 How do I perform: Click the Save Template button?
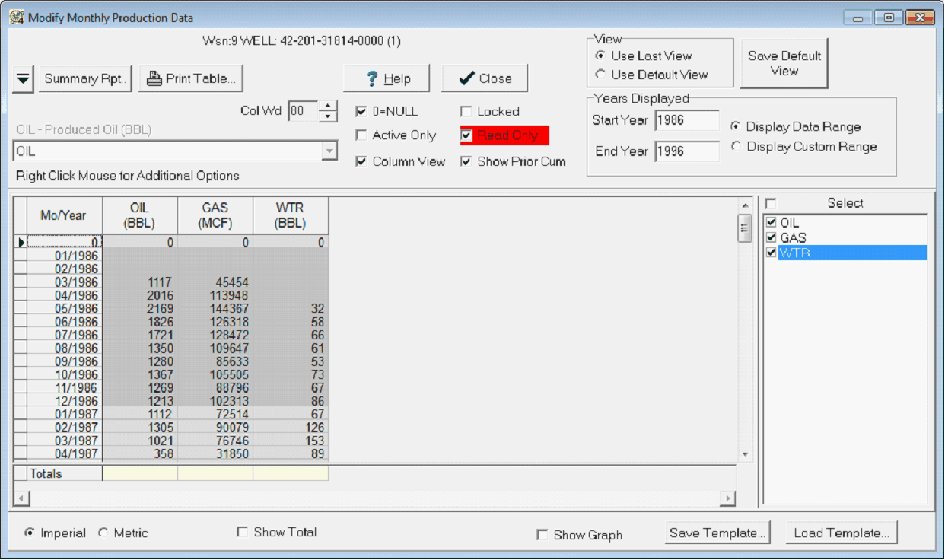[x=718, y=533]
